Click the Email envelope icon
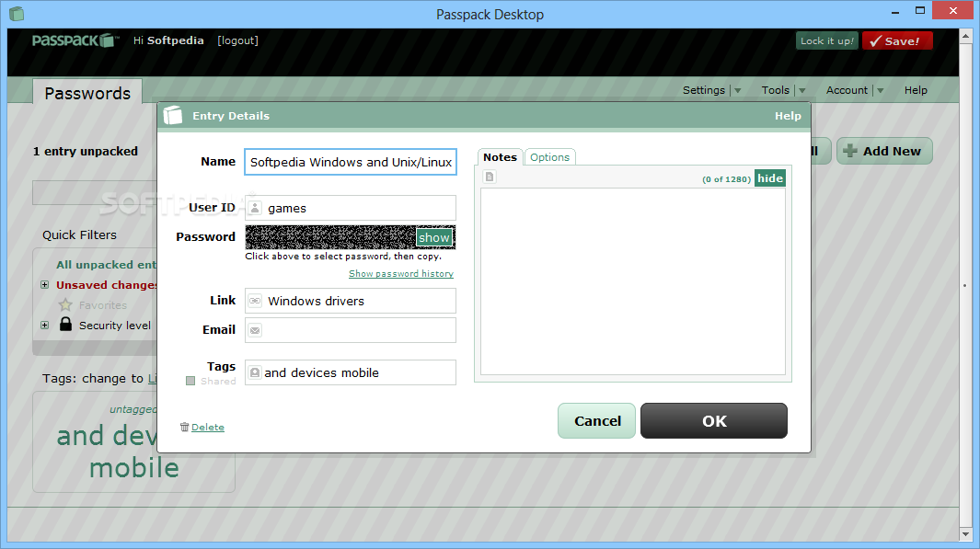The height and width of the screenshot is (549, 980). click(255, 330)
